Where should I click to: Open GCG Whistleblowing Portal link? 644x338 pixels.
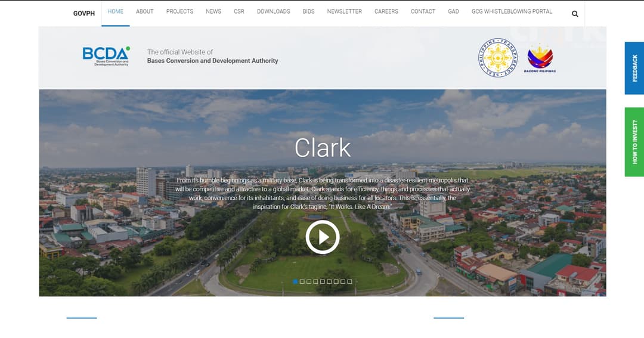pyautogui.click(x=512, y=11)
